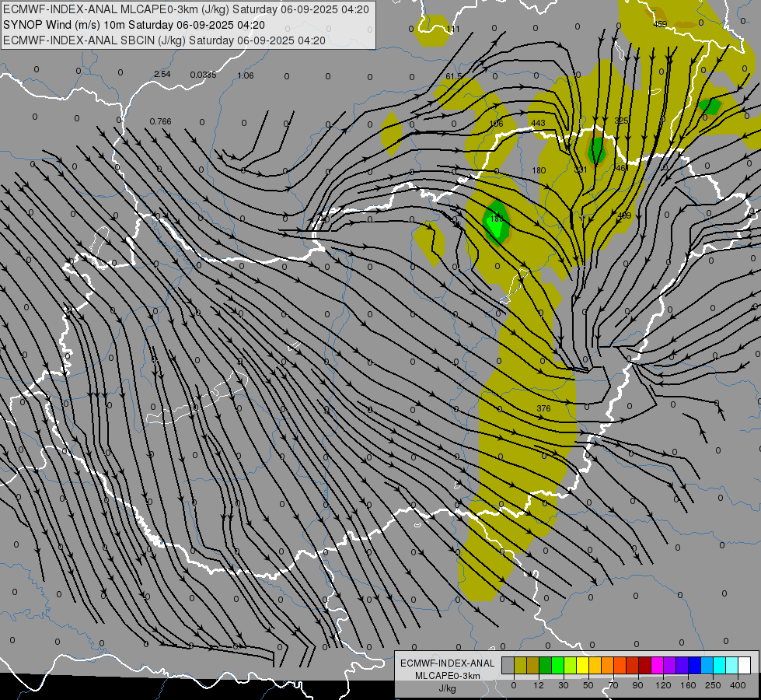Click the map data value '0.0385'
The image size is (761, 700).
[x=203, y=75]
